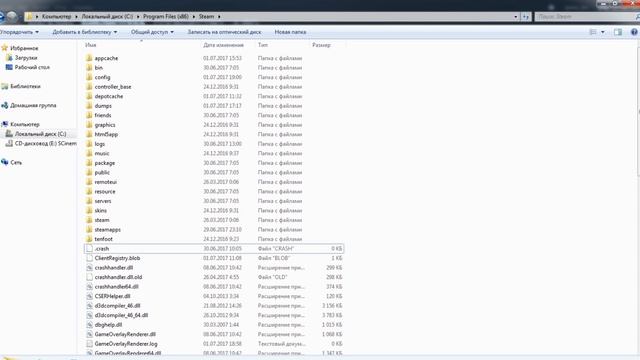Select the tenfoot folder icon

coord(89,239)
